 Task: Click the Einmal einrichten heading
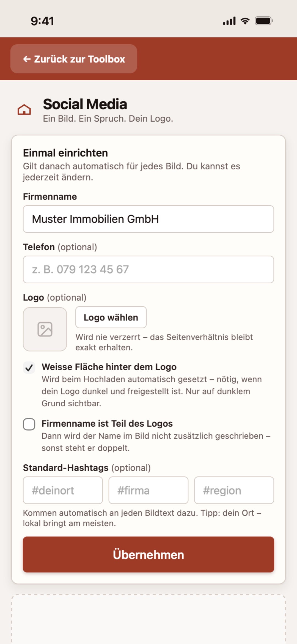[x=65, y=153]
